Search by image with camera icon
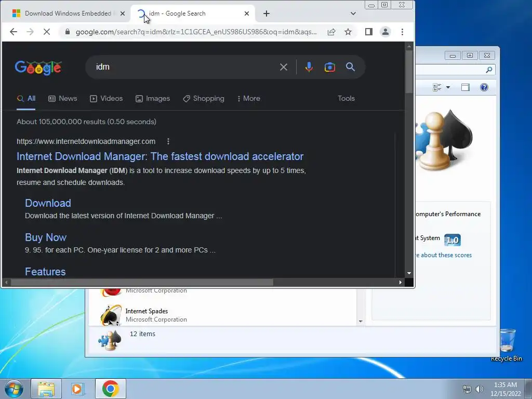 [x=330, y=67]
